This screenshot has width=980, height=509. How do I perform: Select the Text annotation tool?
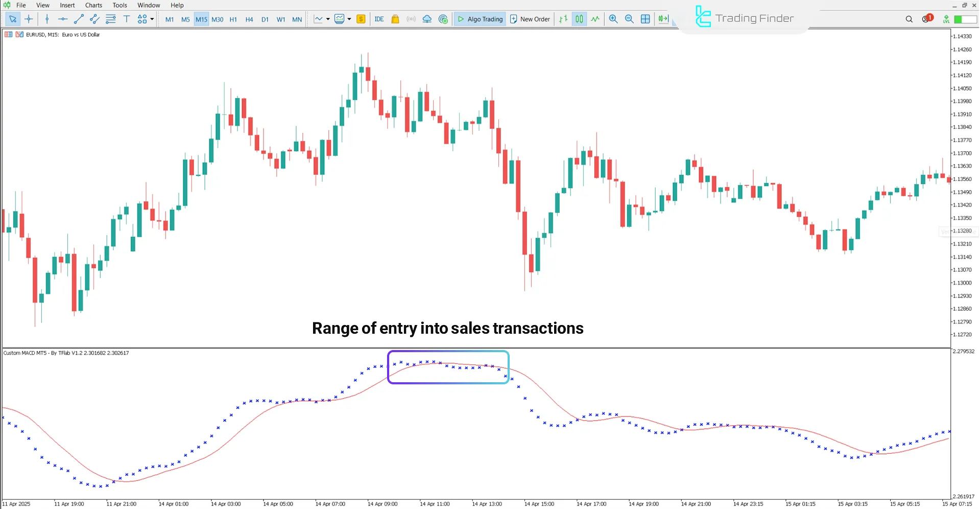point(127,19)
